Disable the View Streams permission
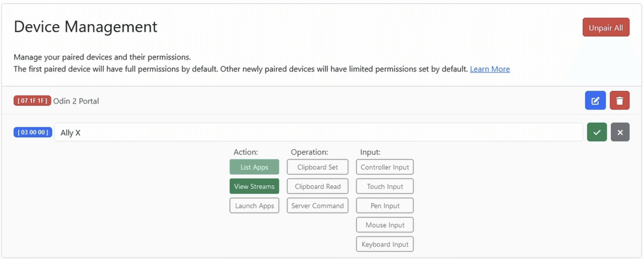Image resolution: width=644 pixels, height=259 pixels. [x=254, y=186]
